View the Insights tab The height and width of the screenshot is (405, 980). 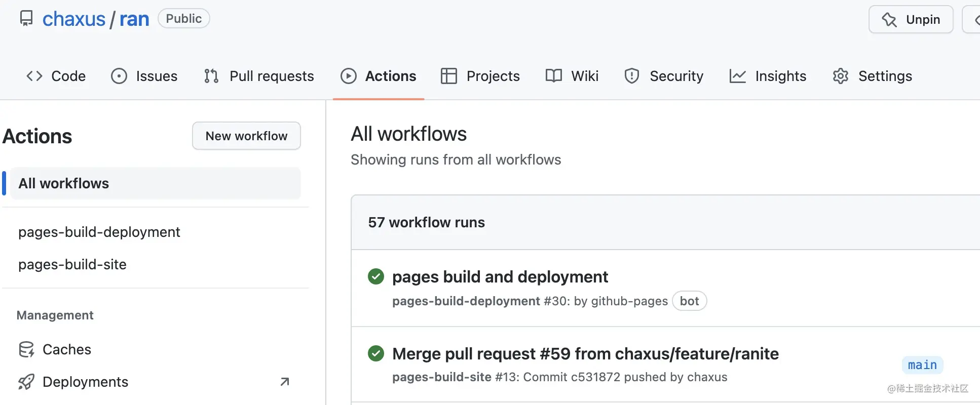point(768,76)
